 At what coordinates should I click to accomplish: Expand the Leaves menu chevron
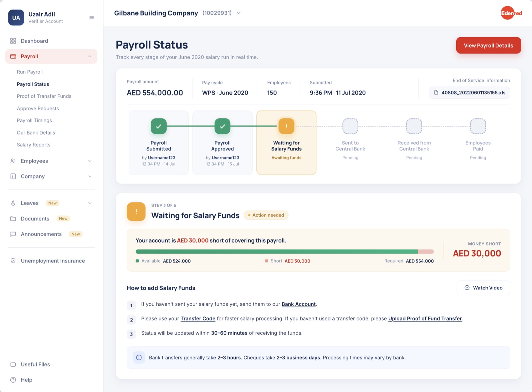[x=90, y=203]
